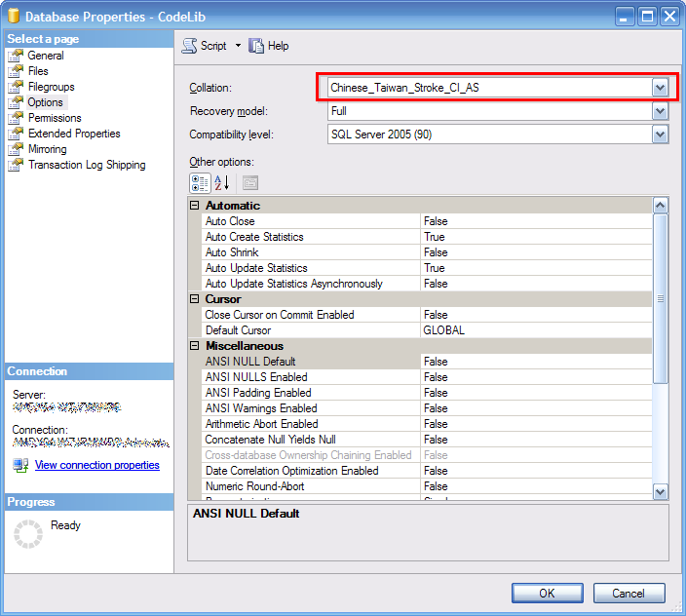Select the Default Cursor value GLOBAL
This screenshot has height=616, width=686.
[x=536, y=330]
